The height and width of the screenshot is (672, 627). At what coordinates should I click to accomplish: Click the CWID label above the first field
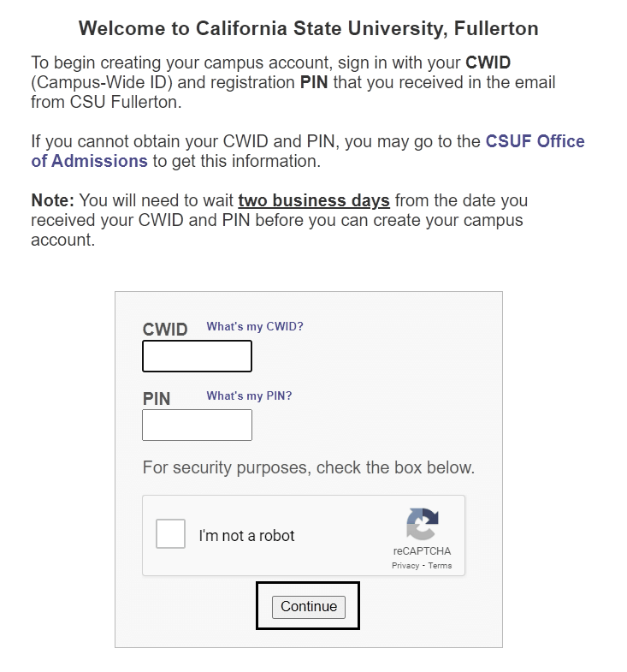(x=165, y=330)
